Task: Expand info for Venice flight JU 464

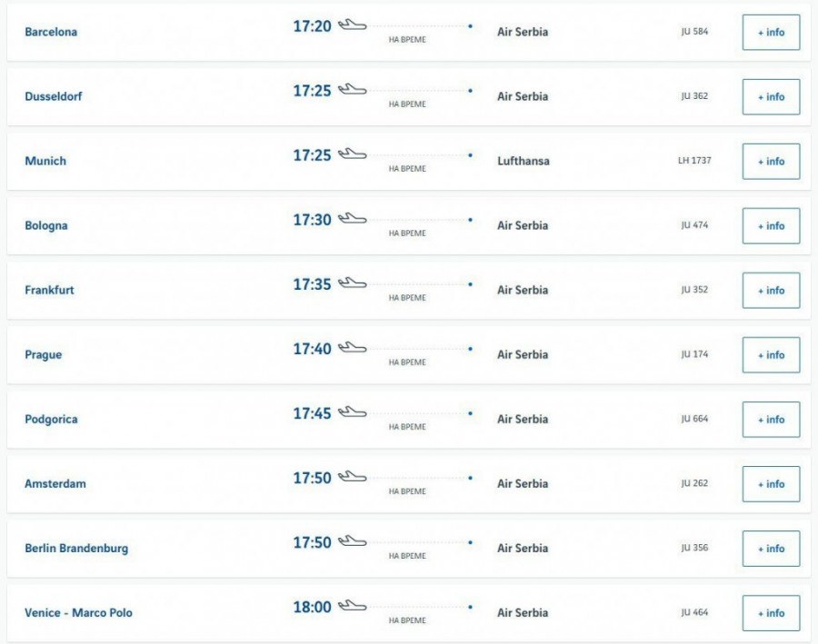Action: pos(771,613)
